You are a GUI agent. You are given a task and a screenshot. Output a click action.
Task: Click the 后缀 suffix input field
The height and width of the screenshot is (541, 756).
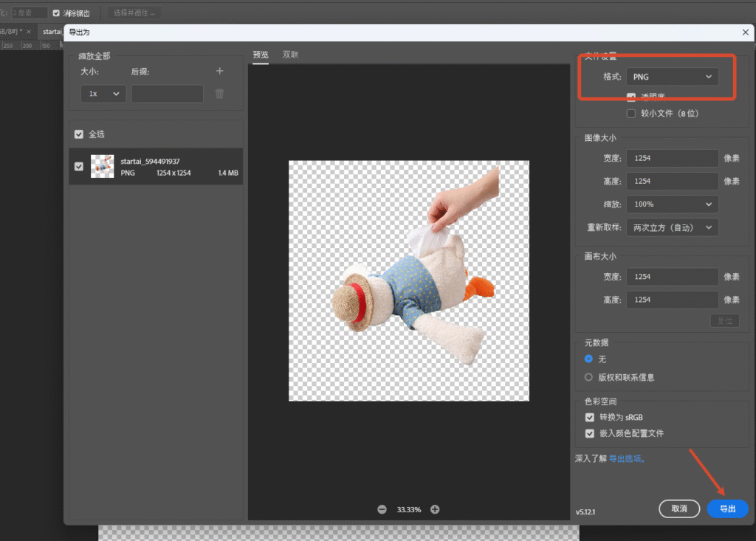point(168,94)
